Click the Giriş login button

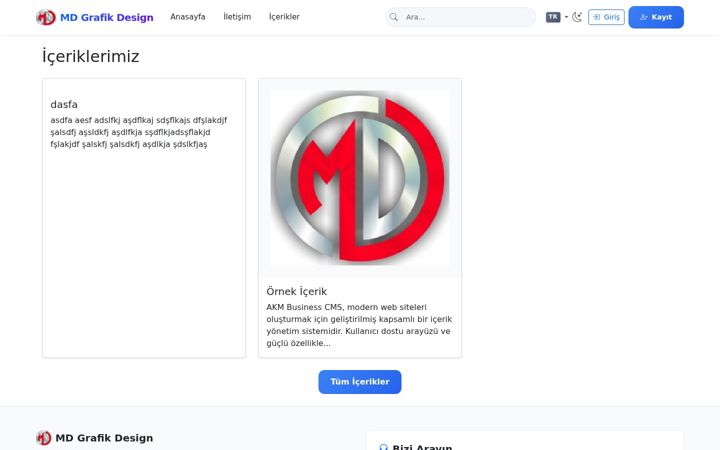point(606,17)
